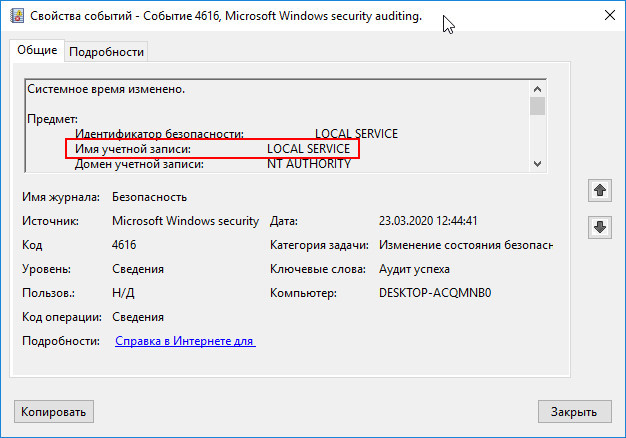The height and width of the screenshot is (438, 626).
Task: Click the Системное время изменено text
Action: pos(106,89)
